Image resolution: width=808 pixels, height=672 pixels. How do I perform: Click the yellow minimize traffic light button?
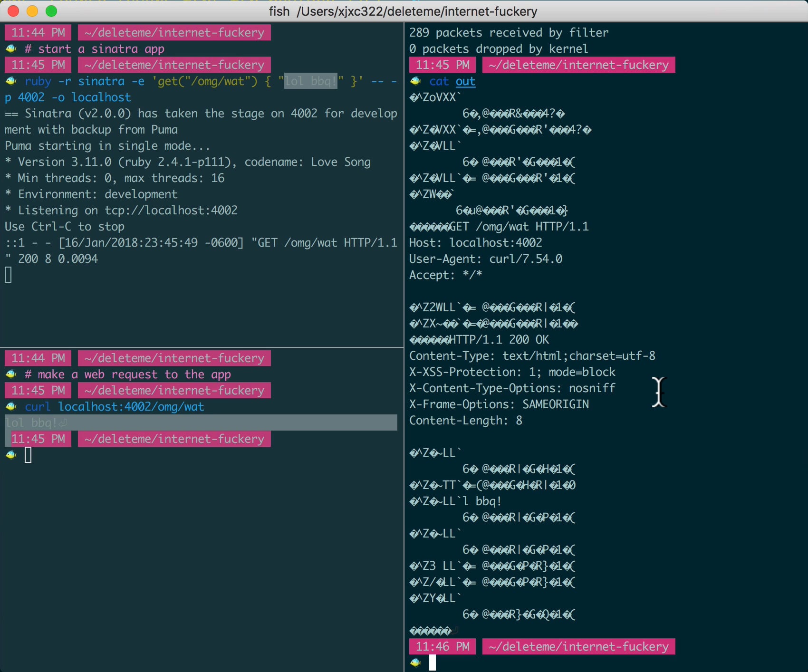click(x=32, y=10)
